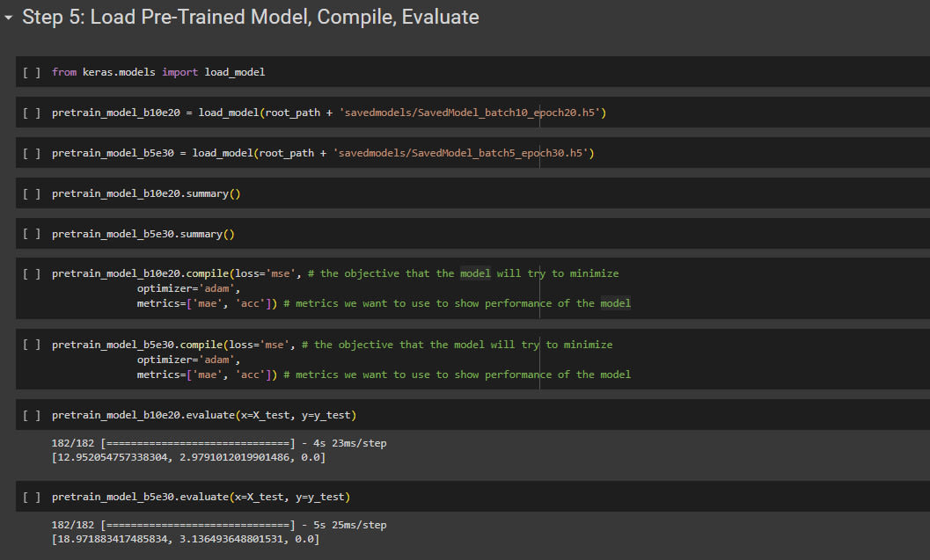Image resolution: width=930 pixels, height=560 pixels.
Task: Click the 'mse' loss argument
Action: [281, 273]
